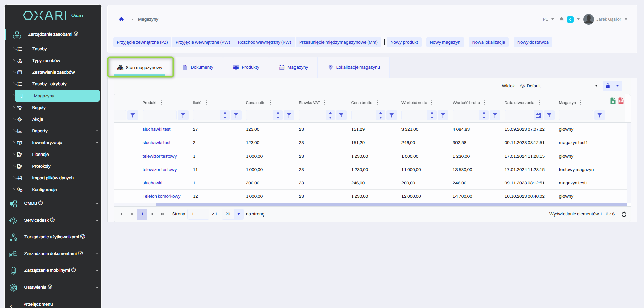Click the home breadcrumb icon
The width and height of the screenshot is (644, 308).
click(121, 19)
